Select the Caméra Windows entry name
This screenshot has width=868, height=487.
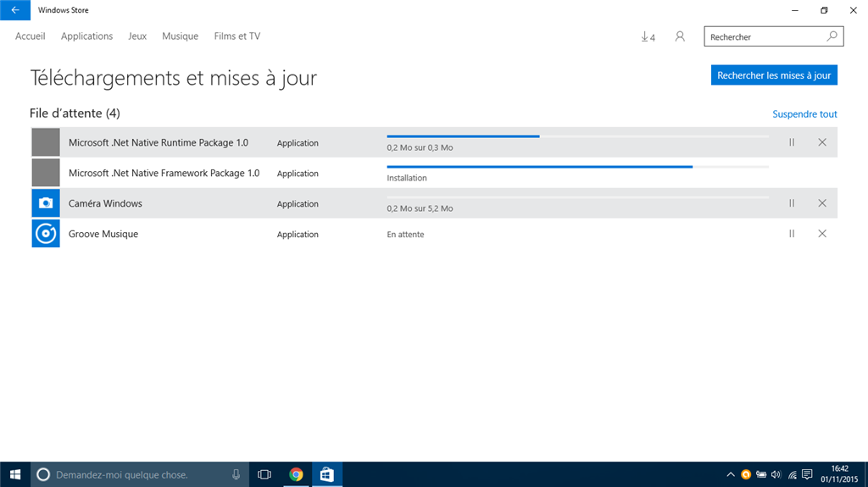pyautogui.click(x=105, y=203)
